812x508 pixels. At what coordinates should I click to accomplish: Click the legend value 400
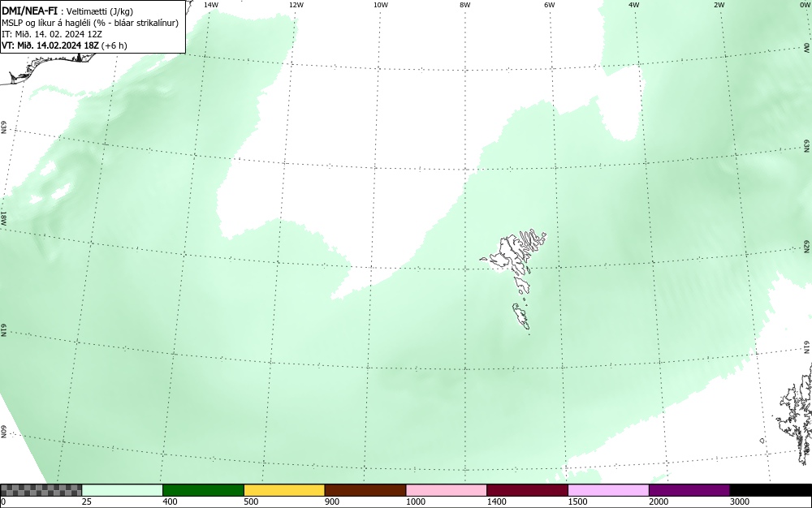click(170, 502)
